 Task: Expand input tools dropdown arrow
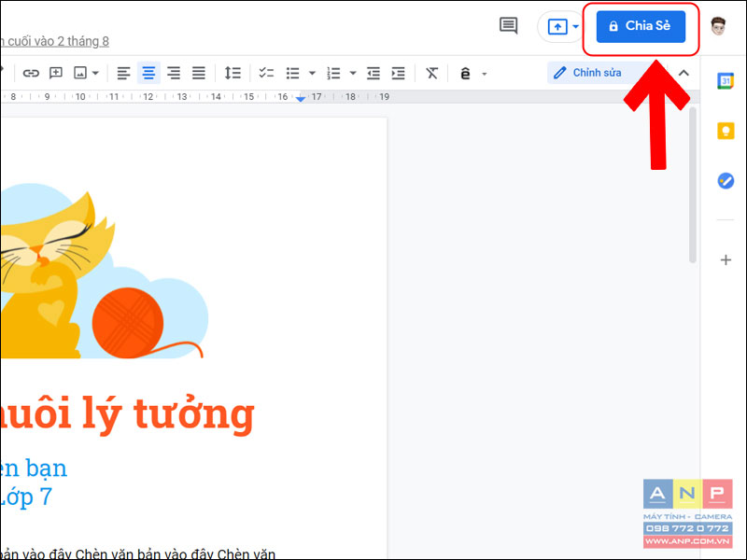coord(485,74)
